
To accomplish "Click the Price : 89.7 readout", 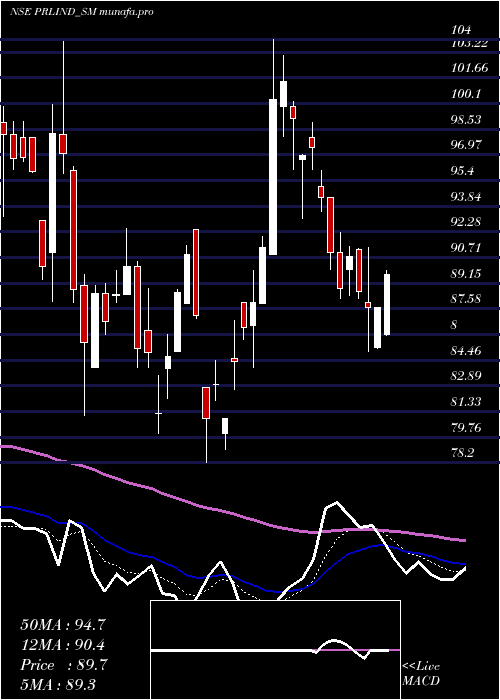I will point(63,665).
